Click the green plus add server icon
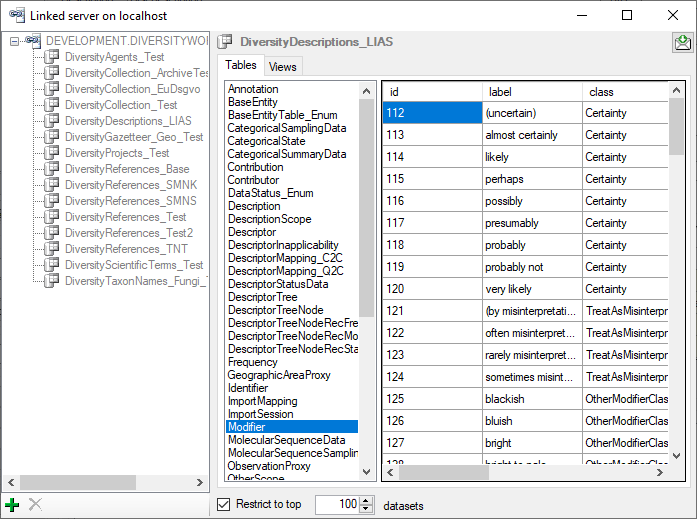The image size is (697, 519). pos(12,505)
